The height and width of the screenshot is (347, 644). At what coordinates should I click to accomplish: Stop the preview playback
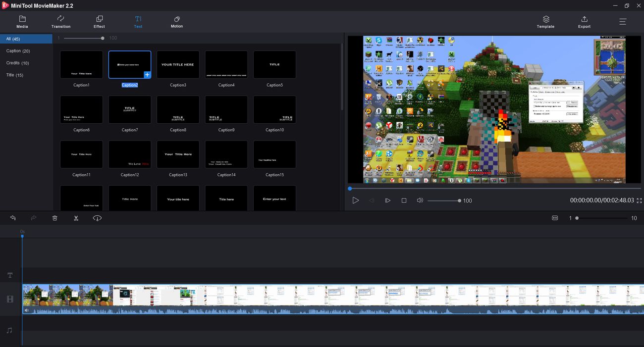pyautogui.click(x=404, y=200)
